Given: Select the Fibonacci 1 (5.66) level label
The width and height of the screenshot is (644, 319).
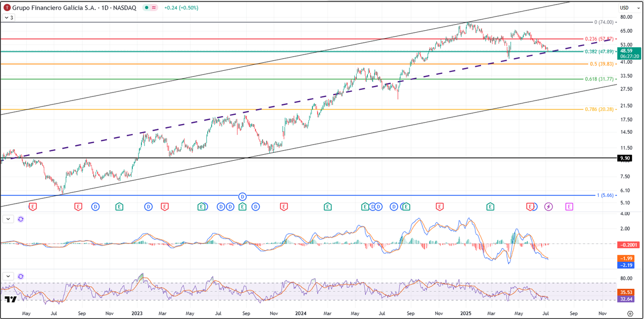Looking at the screenshot, I should tap(605, 195).
